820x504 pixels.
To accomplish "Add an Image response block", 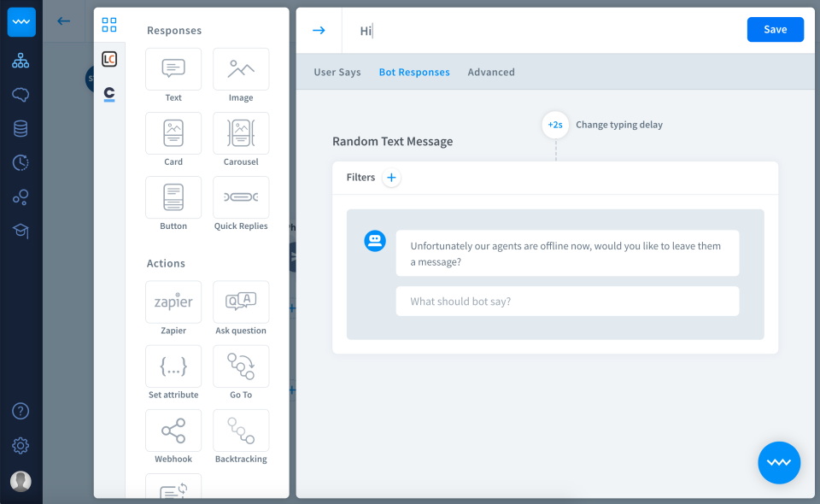I will 240,69.
